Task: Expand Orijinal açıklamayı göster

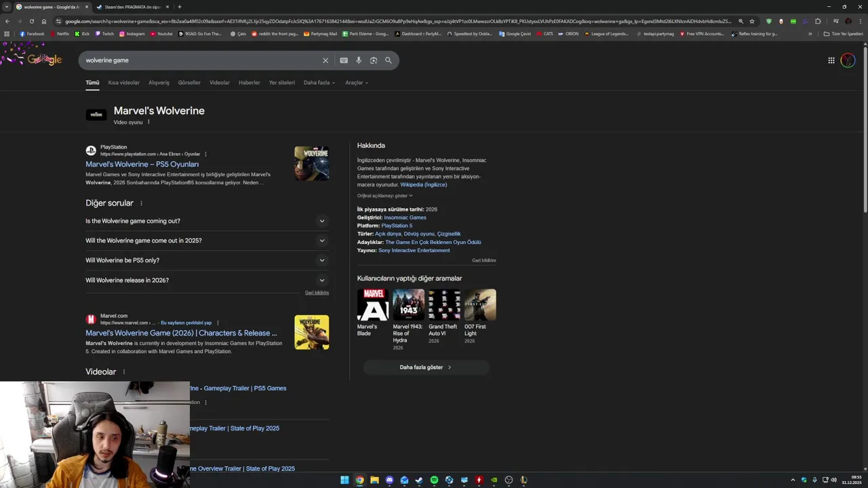Action: 384,196
